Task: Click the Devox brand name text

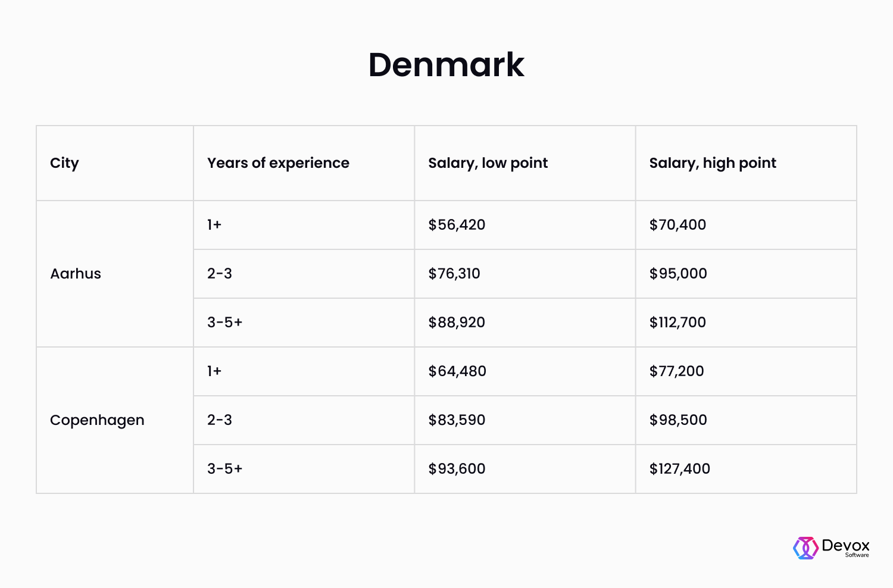Action: tap(845, 545)
